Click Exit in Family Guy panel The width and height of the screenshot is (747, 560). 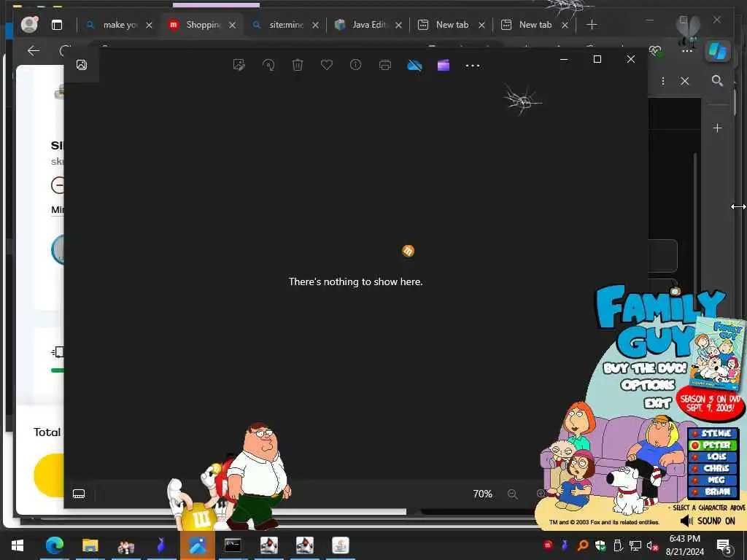click(657, 403)
